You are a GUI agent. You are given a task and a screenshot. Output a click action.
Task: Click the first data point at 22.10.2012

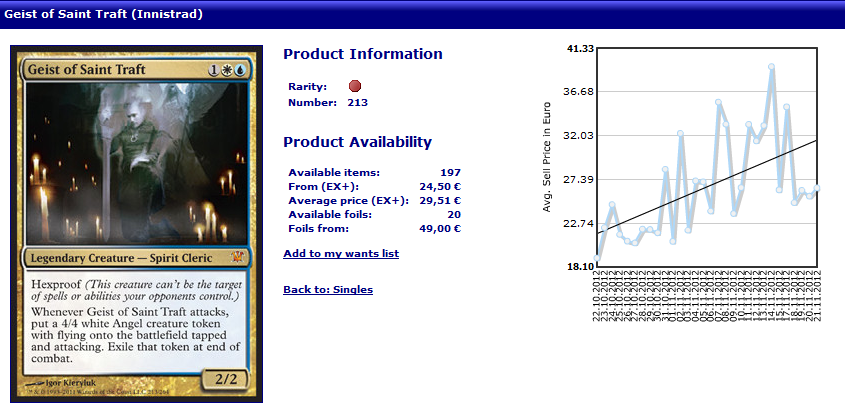(597, 258)
